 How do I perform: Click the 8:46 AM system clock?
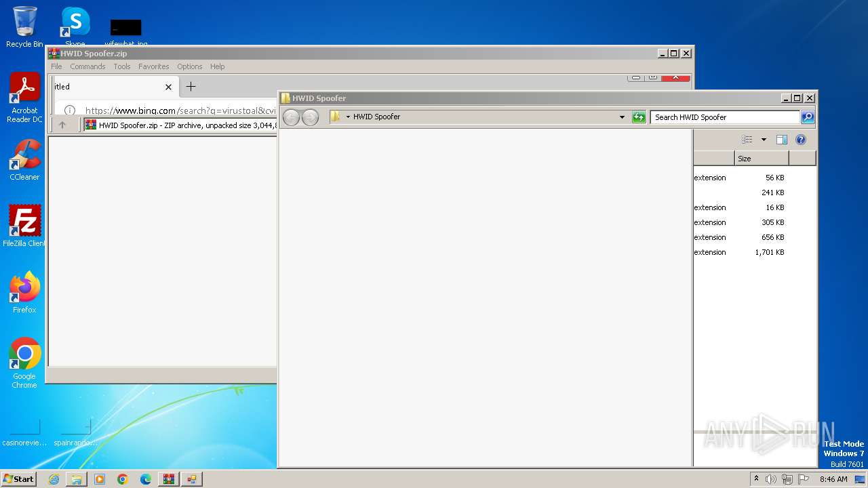[x=833, y=479]
